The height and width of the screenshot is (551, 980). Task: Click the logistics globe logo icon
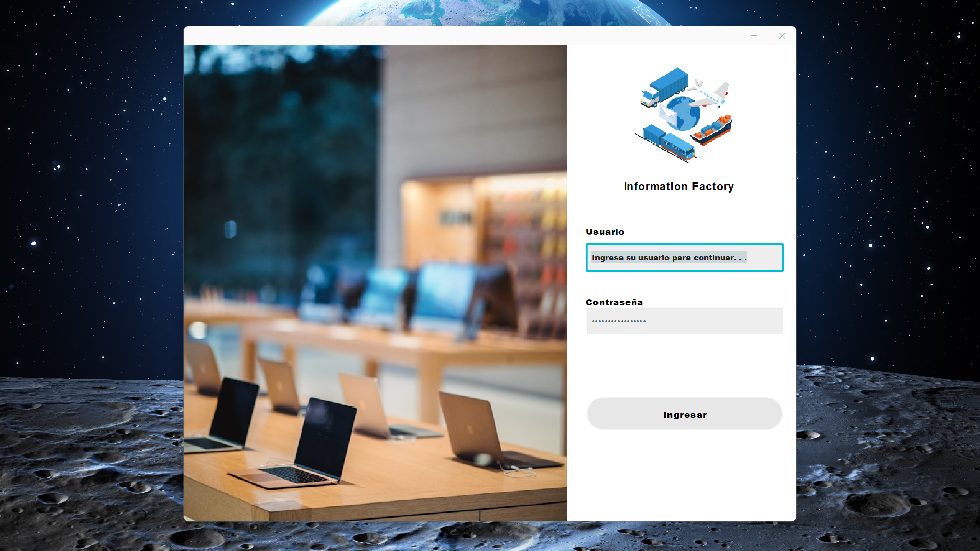click(684, 115)
